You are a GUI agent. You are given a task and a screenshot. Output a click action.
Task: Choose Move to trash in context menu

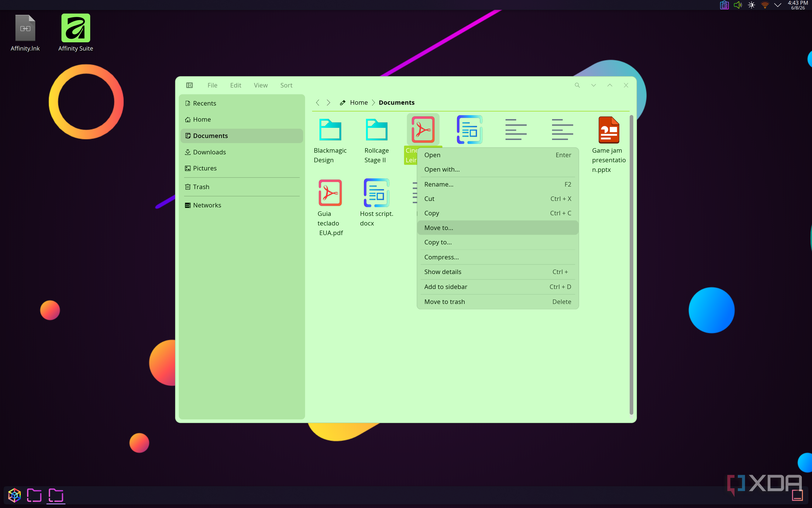498,302
